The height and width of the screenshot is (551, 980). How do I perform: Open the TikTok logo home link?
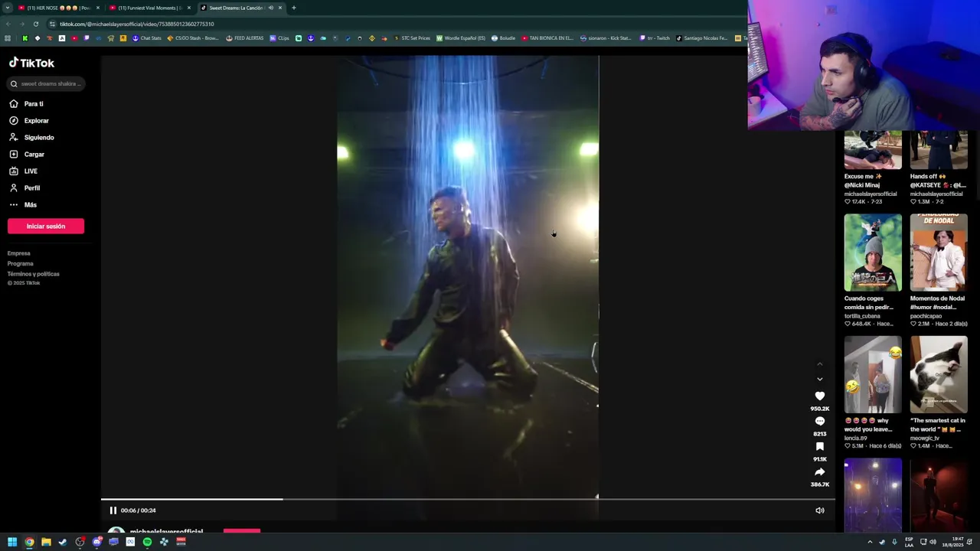pyautogui.click(x=31, y=63)
